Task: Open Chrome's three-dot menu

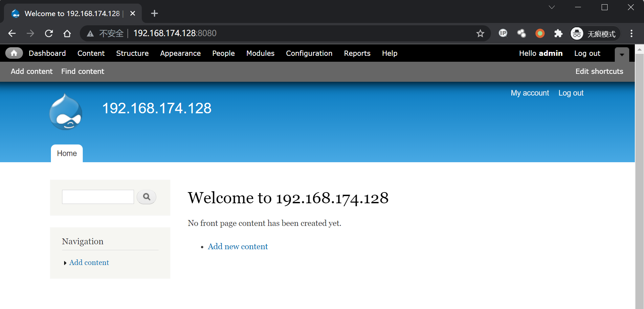Action: pos(631,33)
